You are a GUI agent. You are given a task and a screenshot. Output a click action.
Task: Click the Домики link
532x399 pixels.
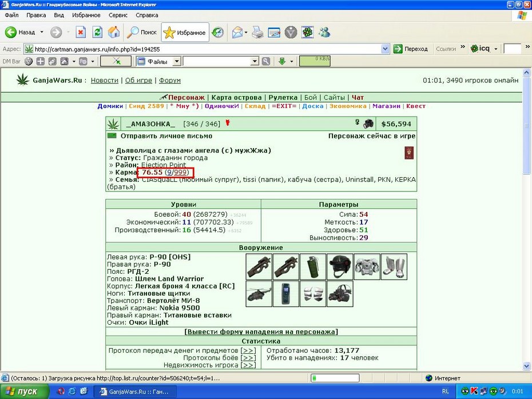(110, 106)
